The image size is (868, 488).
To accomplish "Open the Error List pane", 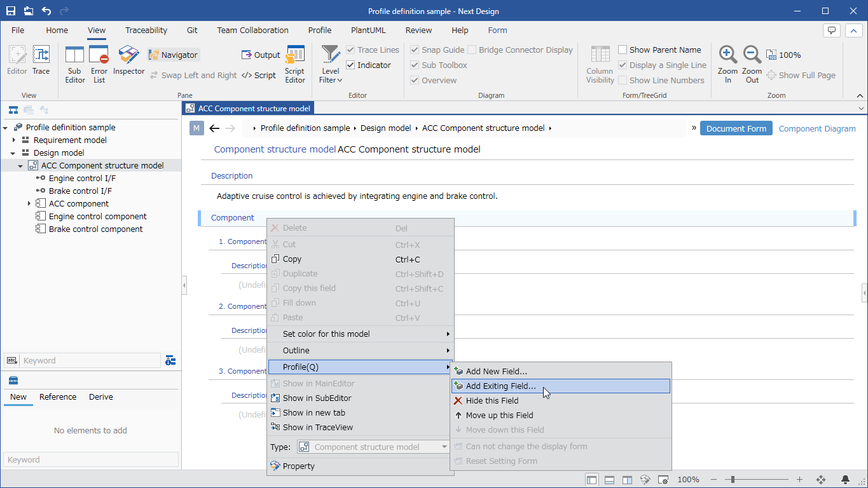I will coord(99,65).
